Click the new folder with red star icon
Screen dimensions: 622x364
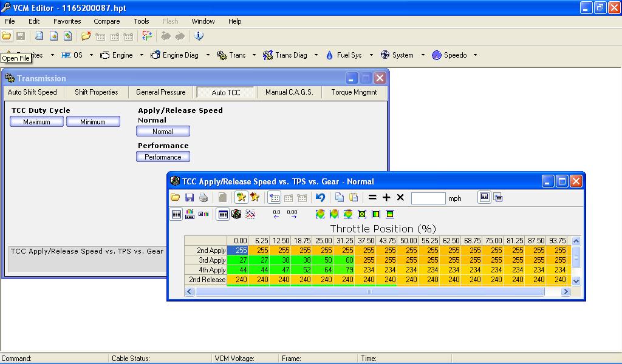coord(86,36)
